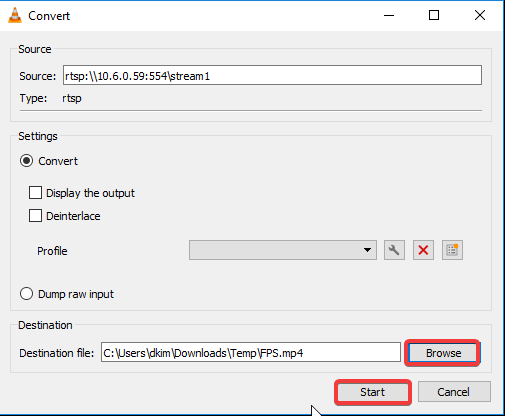This screenshot has width=505, height=416.
Task: Click the Destination file path field
Action: point(251,352)
